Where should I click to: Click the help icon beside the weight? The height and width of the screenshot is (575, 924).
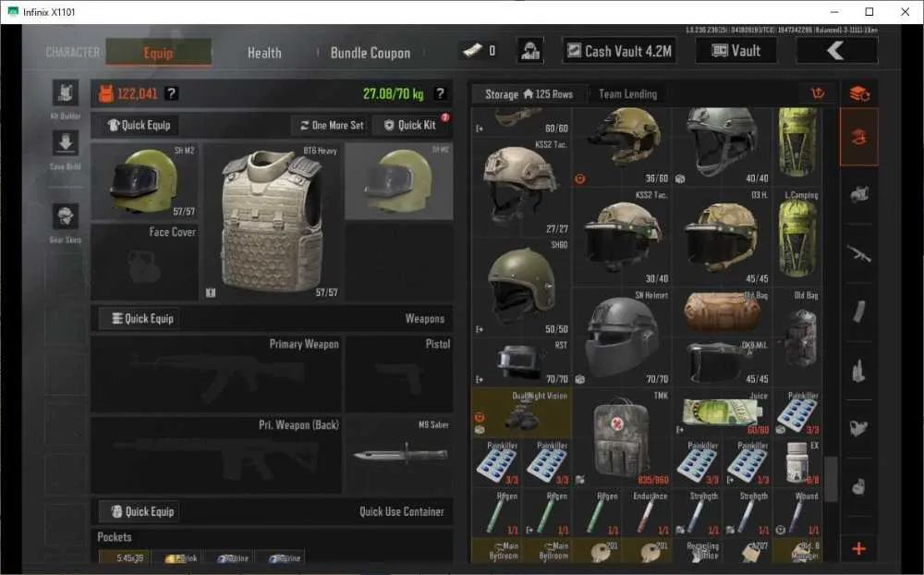point(440,93)
